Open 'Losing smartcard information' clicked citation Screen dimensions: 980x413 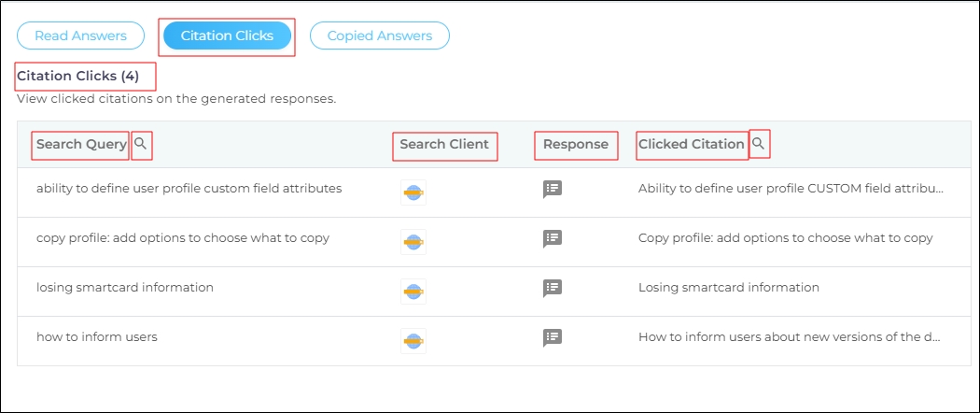(x=728, y=288)
